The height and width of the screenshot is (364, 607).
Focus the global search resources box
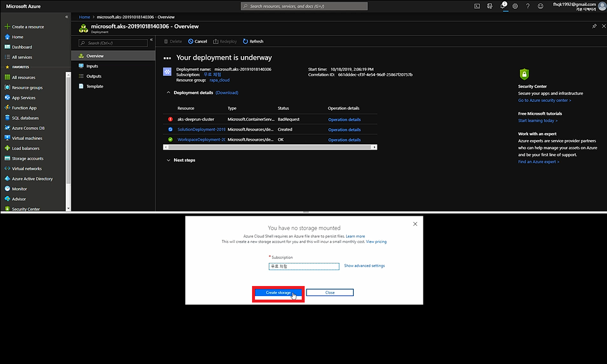[304, 6]
